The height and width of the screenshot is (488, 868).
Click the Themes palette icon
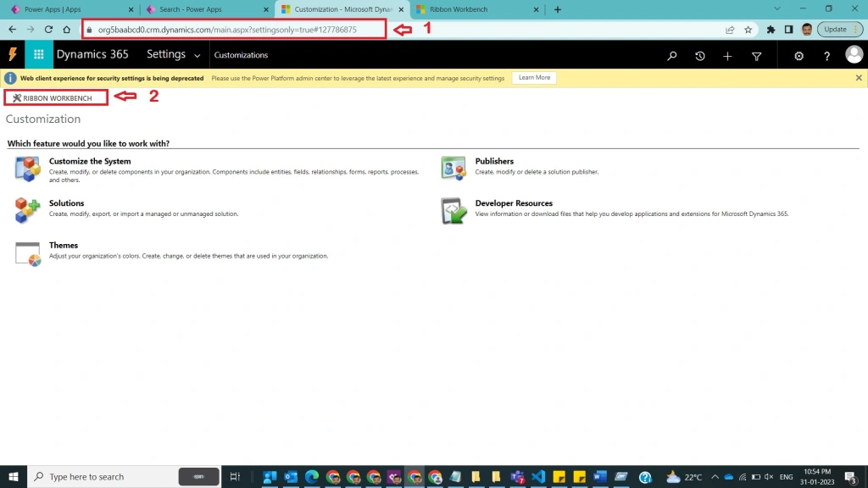coord(27,253)
